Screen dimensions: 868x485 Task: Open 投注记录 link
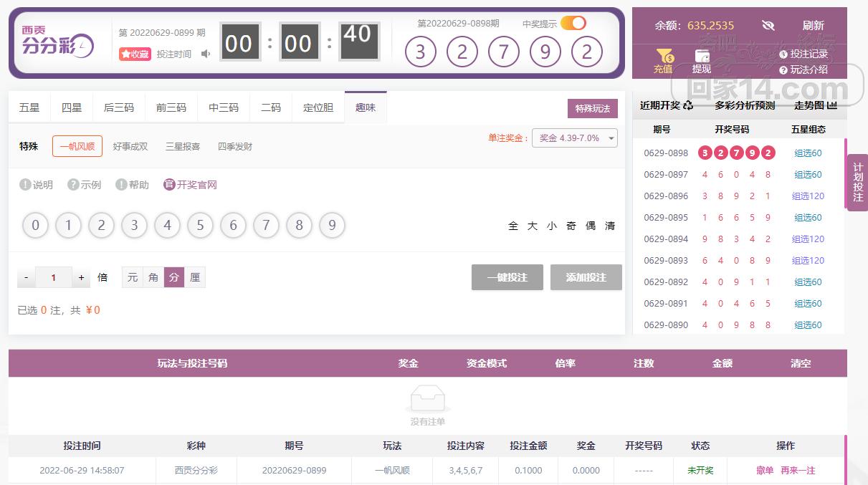click(x=803, y=54)
